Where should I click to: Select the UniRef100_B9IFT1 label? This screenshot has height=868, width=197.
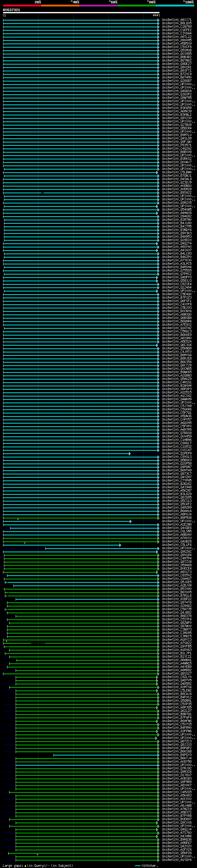point(177,71)
